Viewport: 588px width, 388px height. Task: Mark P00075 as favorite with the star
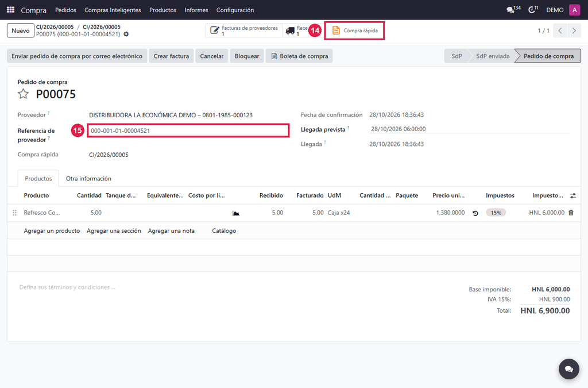click(23, 94)
